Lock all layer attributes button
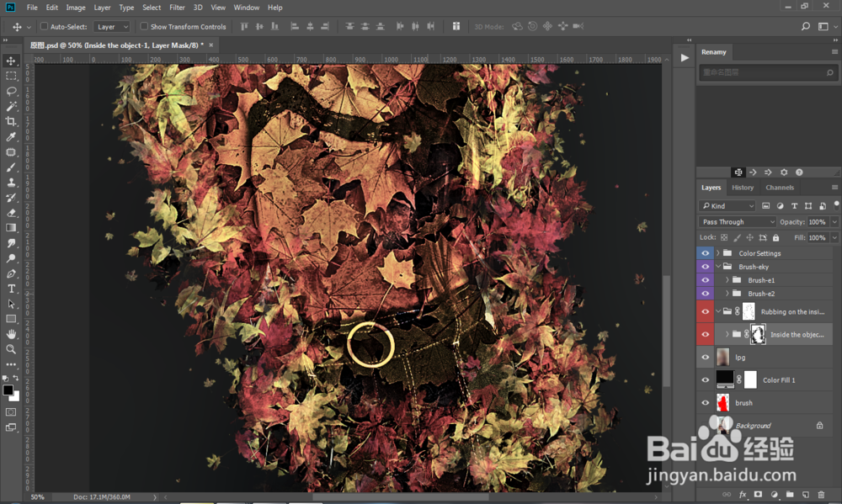842x504 pixels. point(775,237)
